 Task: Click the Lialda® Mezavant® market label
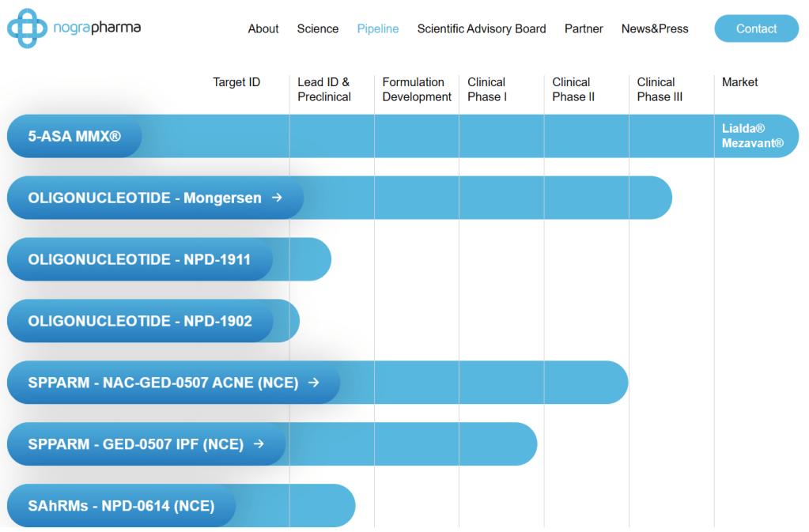752,136
